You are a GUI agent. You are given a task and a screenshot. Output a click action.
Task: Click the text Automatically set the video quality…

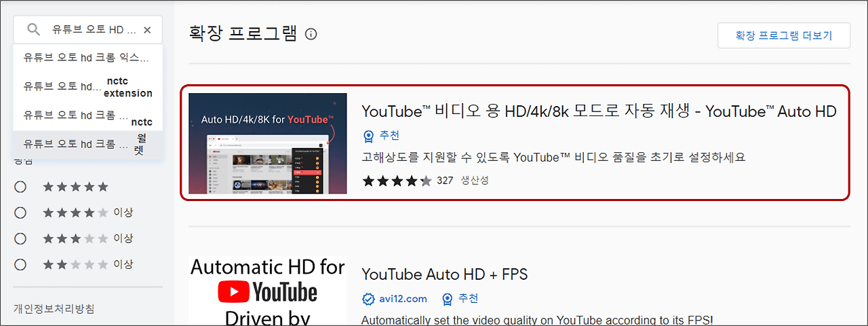(x=537, y=320)
